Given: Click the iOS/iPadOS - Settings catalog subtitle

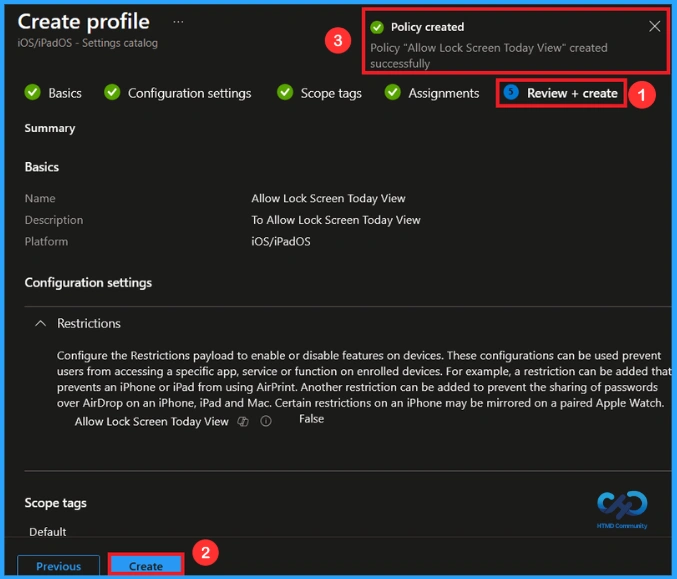Looking at the screenshot, I should pyautogui.click(x=88, y=43).
